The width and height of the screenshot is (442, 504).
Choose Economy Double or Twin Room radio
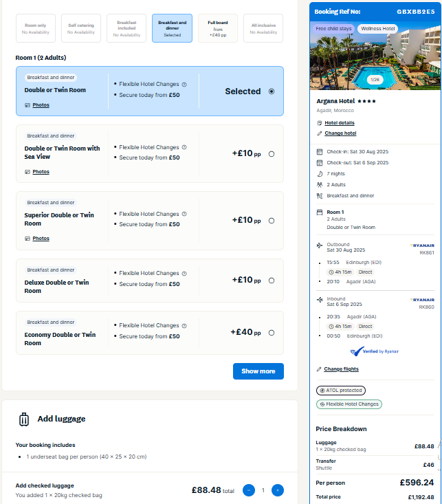pos(272,333)
